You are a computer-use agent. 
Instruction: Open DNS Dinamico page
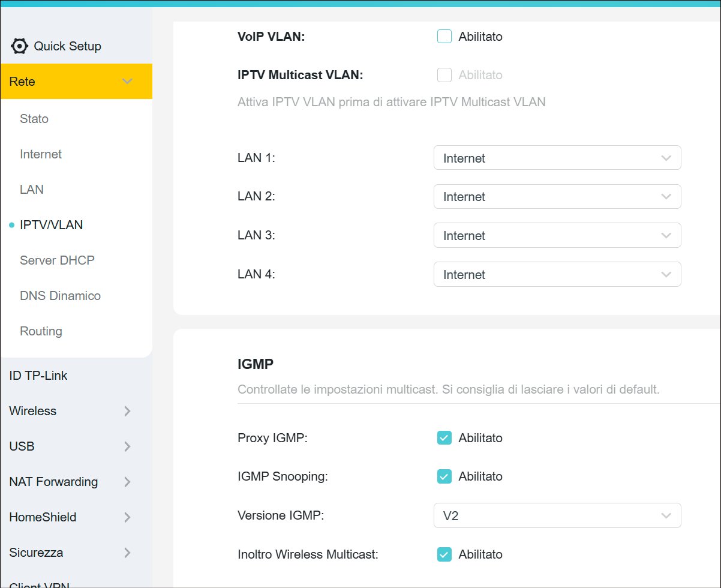coord(60,296)
